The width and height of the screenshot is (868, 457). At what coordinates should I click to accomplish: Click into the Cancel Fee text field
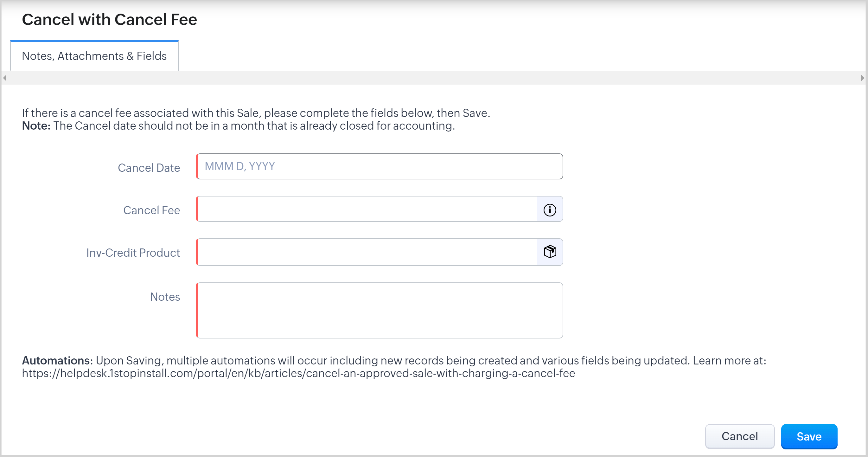367,209
